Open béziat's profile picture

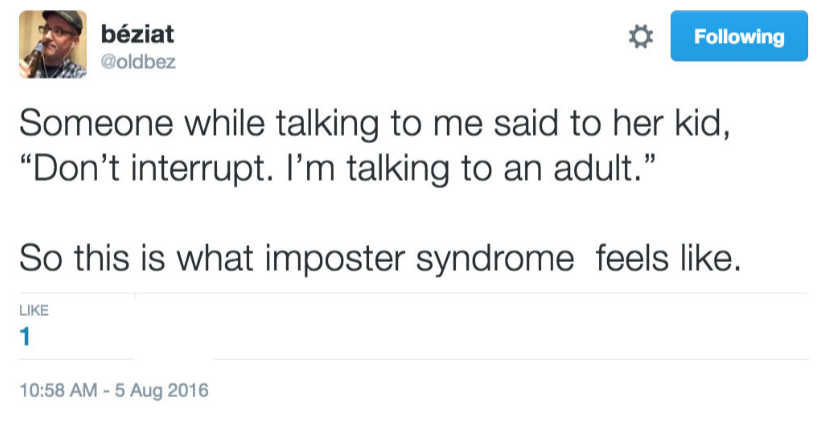coord(52,44)
